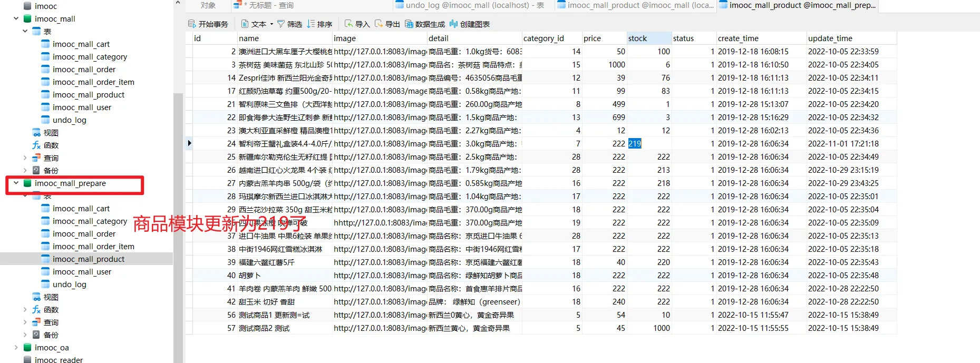Expand the 函数 node under imooc_mall_prepare
Screen dimensions: 980x363
click(x=25, y=310)
